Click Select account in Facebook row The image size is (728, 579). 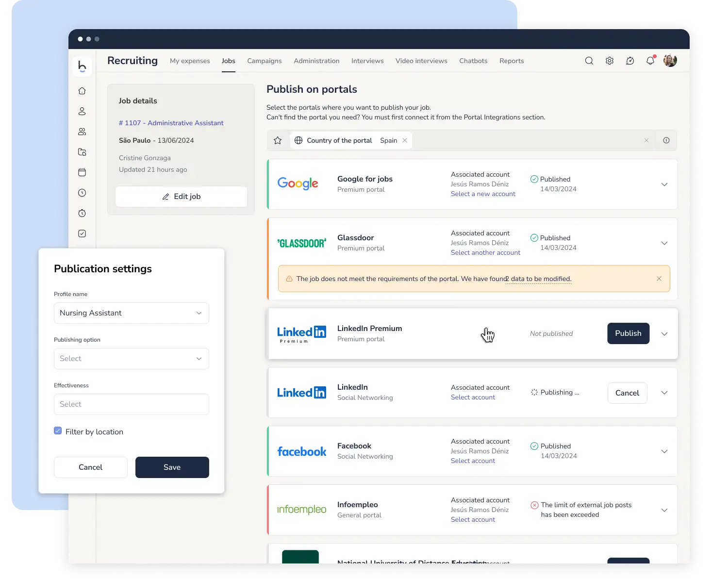473,461
